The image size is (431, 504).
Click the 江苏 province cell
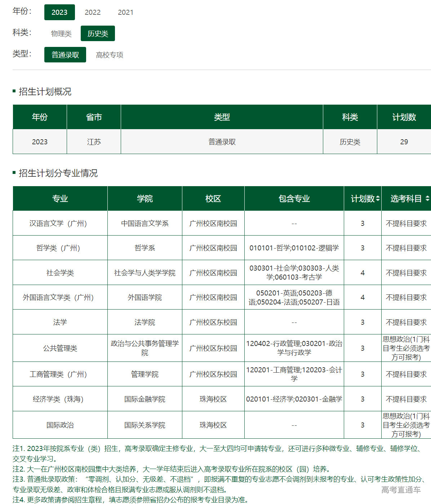pos(93,142)
